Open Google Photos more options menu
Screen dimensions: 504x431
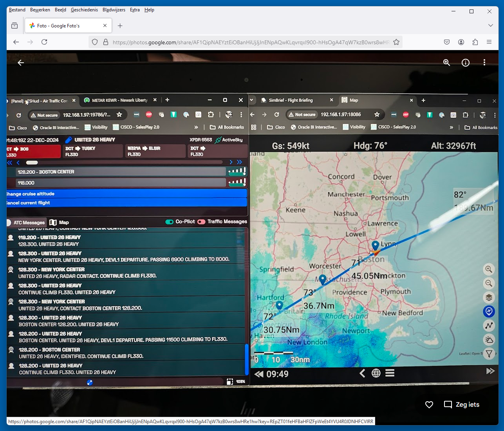(484, 63)
